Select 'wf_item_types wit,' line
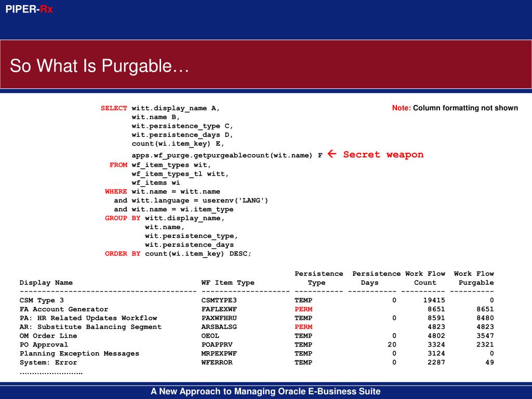This screenshot has height=399, width=532. pyautogui.click(x=171, y=165)
